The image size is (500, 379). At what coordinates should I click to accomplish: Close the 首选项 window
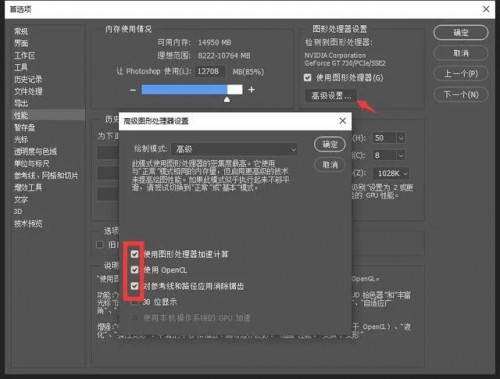pyautogui.click(x=486, y=9)
